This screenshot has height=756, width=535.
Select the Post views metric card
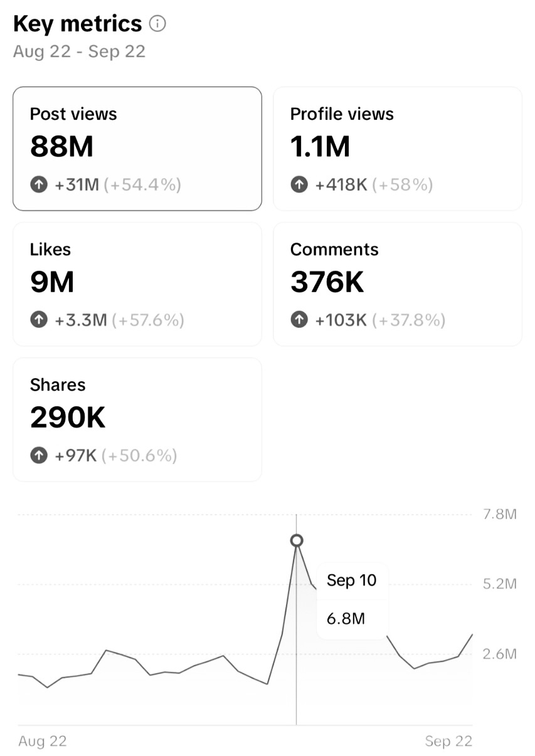tap(137, 148)
